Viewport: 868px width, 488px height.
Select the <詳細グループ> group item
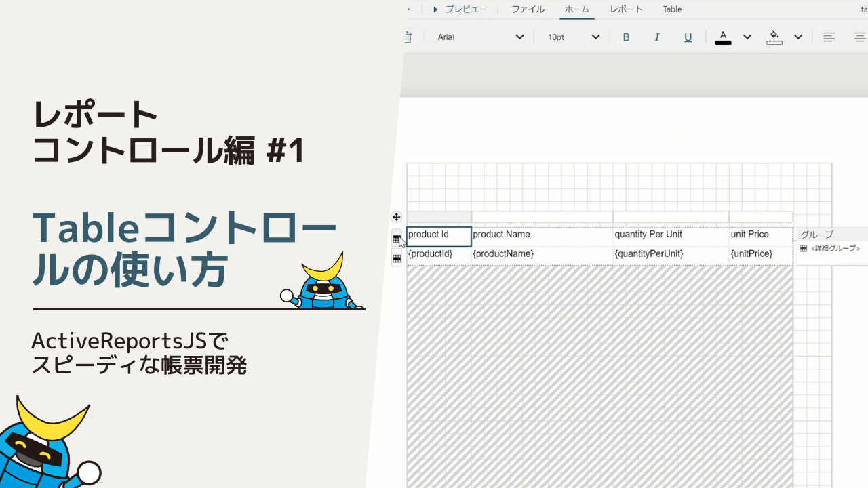831,249
